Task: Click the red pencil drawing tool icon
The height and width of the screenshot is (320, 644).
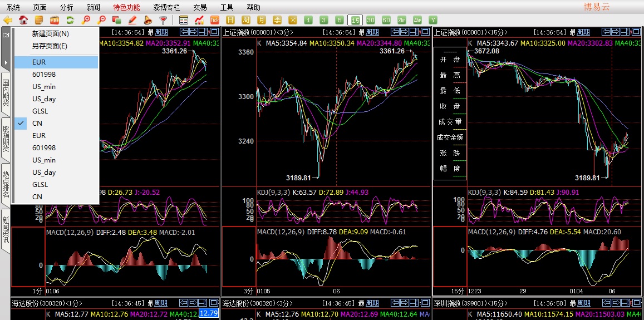Action: [x=132, y=19]
